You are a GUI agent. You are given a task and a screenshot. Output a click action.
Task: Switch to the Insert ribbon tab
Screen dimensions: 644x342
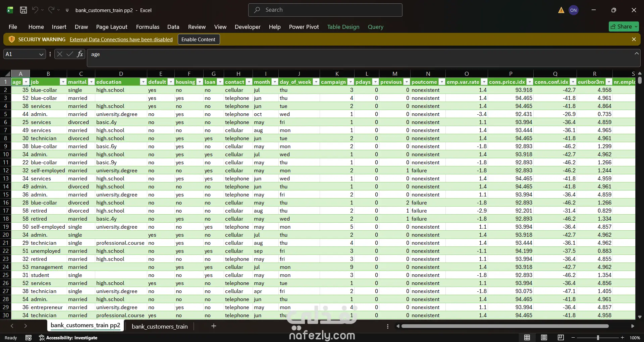coord(59,27)
